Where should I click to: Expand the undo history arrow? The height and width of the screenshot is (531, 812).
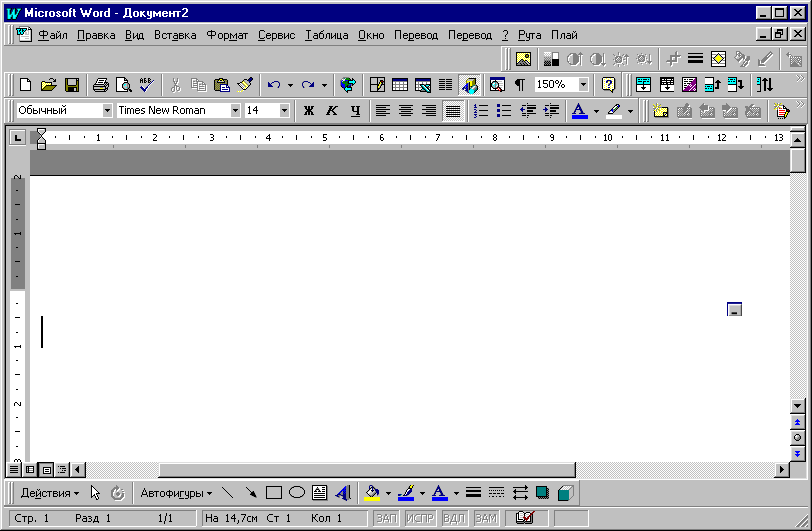290,85
